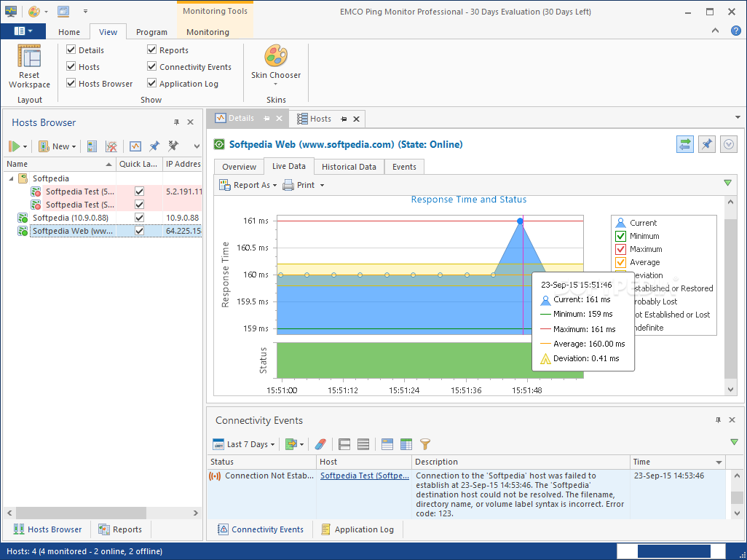
Task: Switch to the Home ribbon tab
Action: coord(69,32)
